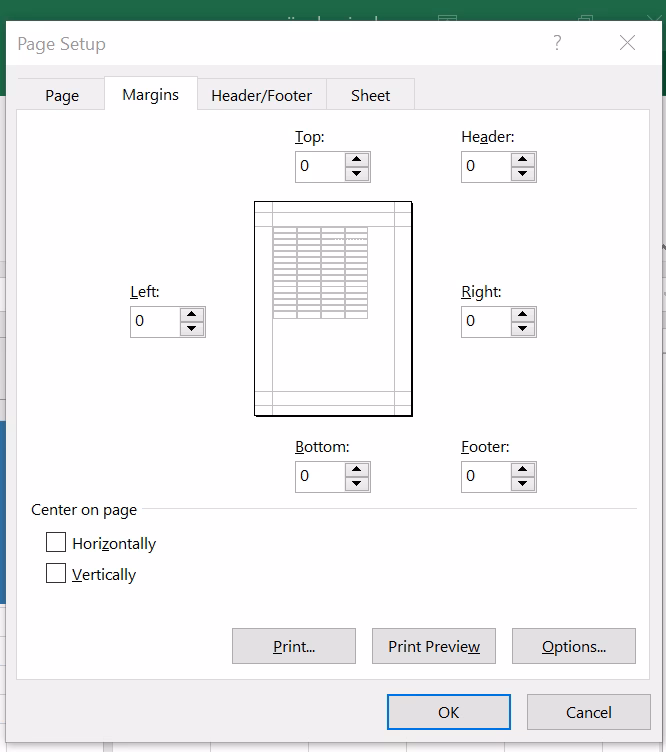The image size is (666, 752).
Task: Decrease the Bottom margin with down arrow
Action: (357, 483)
